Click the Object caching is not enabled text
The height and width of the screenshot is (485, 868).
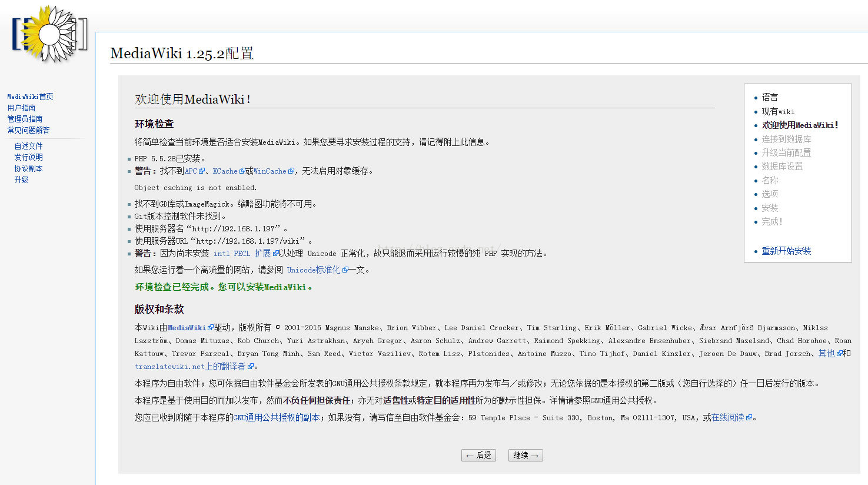(195, 188)
